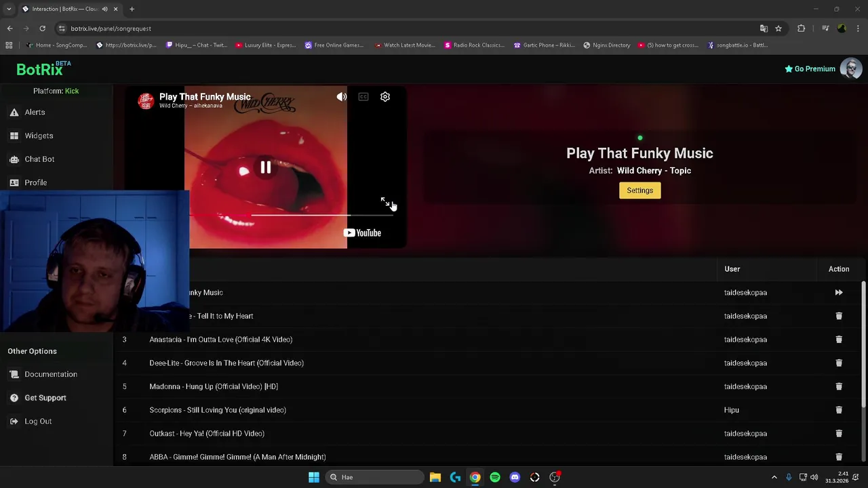This screenshot has width=868, height=488.
Task: Delete the Madonna Hung Up song
Action: (x=839, y=386)
